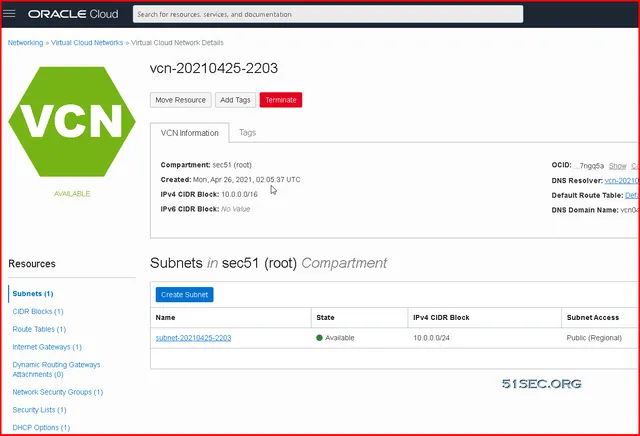Image resolution: width=640 pixels, height=436 pixels.
Task: Click the IPv4 CIDR Block 10.0.0.0/16 value
Action: (239, 194)
